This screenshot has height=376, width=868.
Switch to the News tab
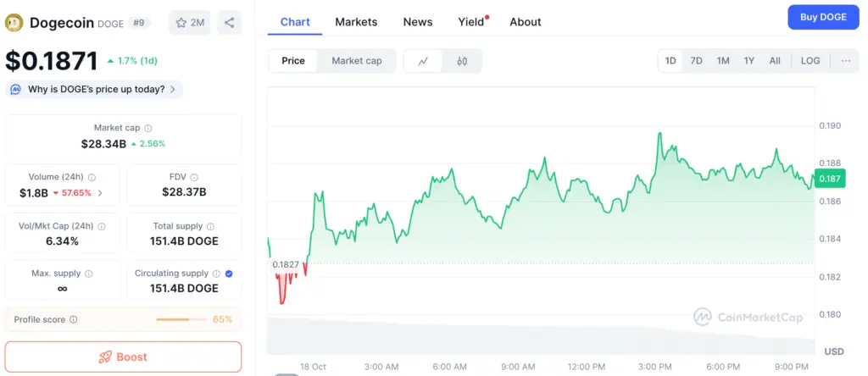point(418,22)
